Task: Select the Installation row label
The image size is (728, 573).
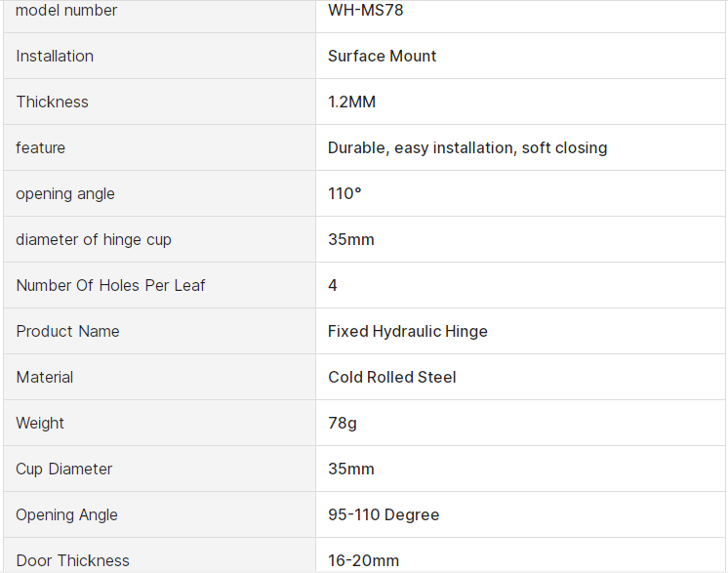Action: tap(55, 56)
